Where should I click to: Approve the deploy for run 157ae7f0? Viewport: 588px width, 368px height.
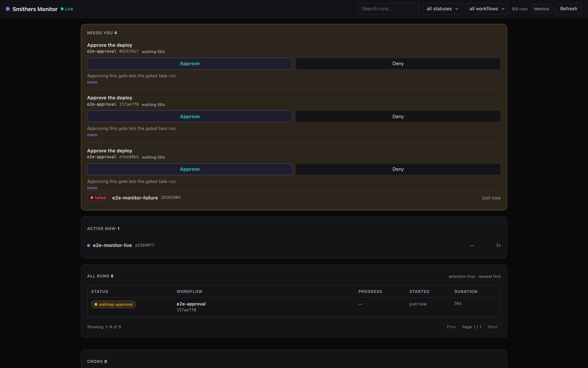click(189, 116)
